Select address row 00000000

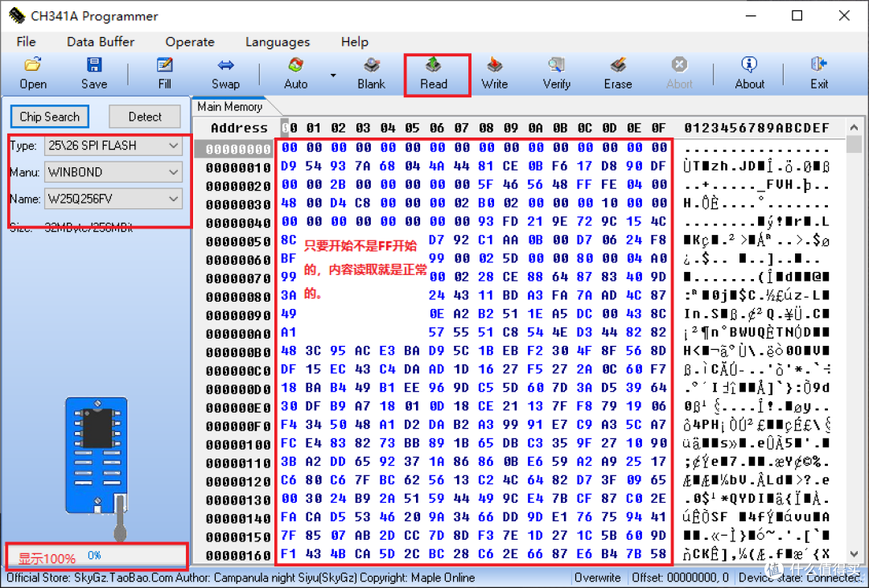pos(237,149)
